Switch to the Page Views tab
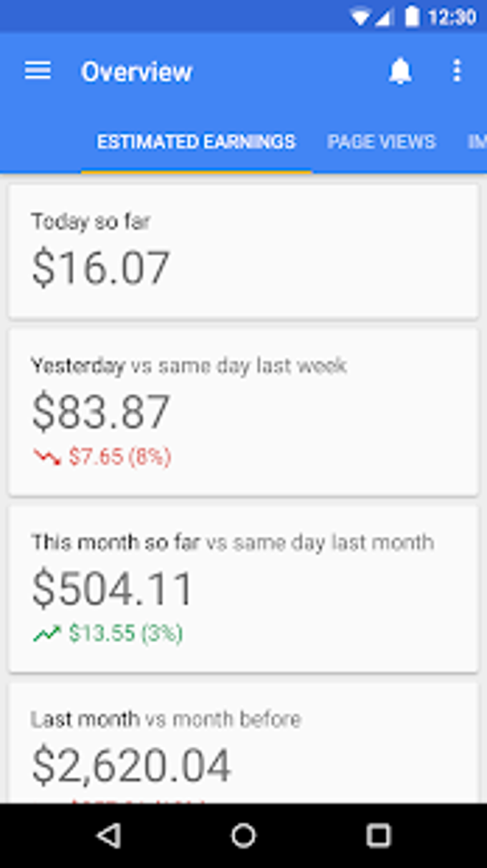 pos(381,142)
